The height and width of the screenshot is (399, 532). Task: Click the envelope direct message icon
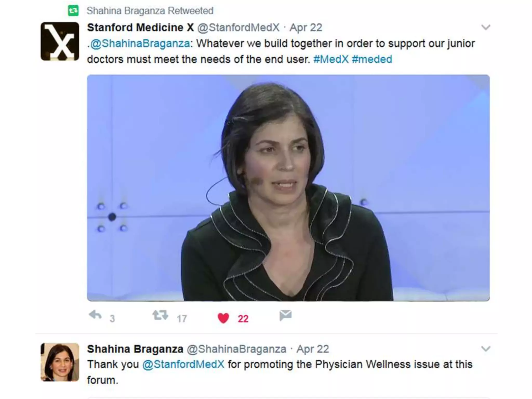coord(285,315)
